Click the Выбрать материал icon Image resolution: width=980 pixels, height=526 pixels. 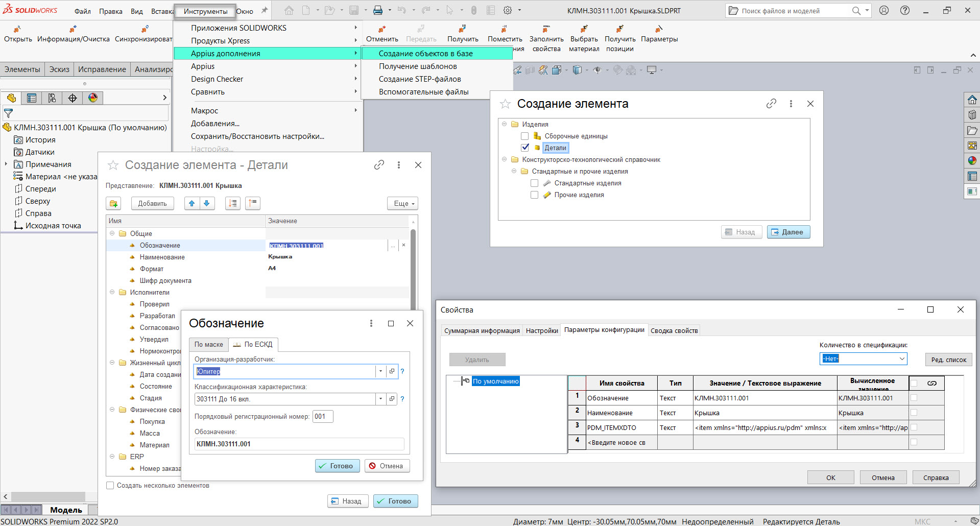coord(584,29)
